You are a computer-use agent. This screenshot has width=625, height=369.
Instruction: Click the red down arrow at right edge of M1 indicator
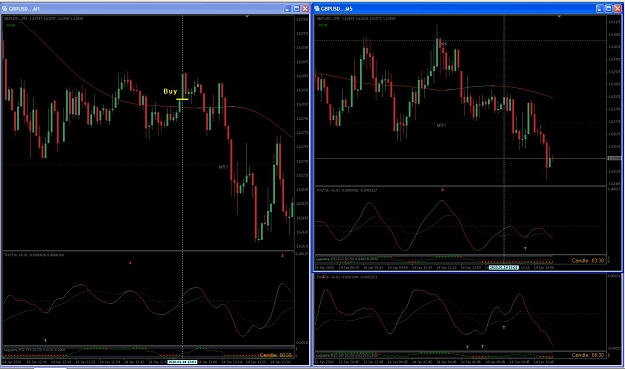pyautogui.click(x=282, y=255)
